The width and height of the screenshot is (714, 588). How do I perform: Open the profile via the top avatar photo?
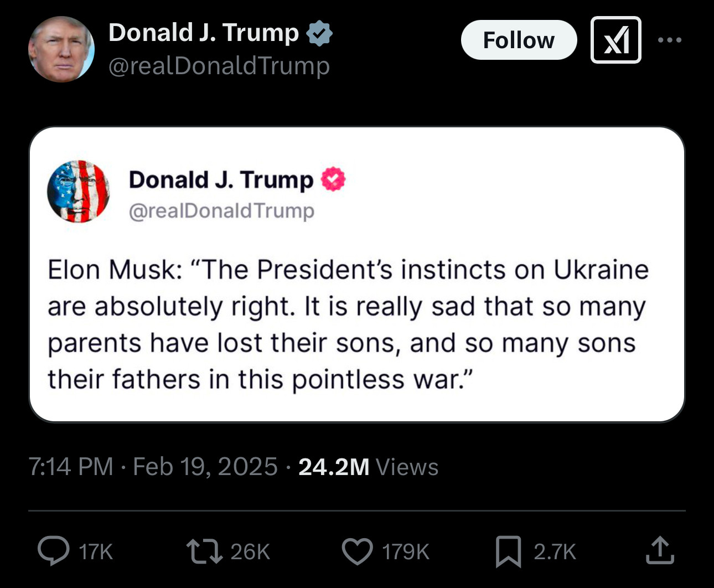pyautogui.click(x=61, y=49)
